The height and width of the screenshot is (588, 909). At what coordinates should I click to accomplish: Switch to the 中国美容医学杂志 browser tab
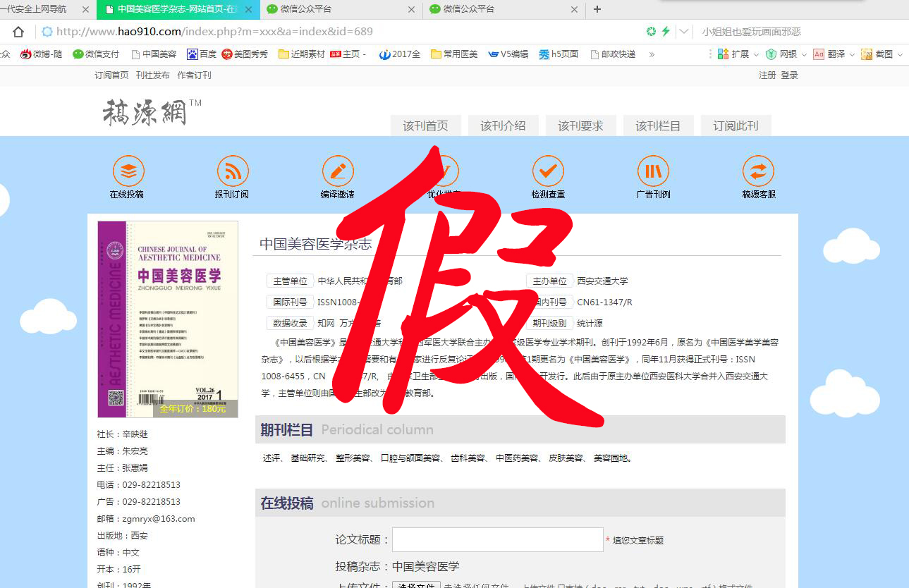(x=178, y=9)
